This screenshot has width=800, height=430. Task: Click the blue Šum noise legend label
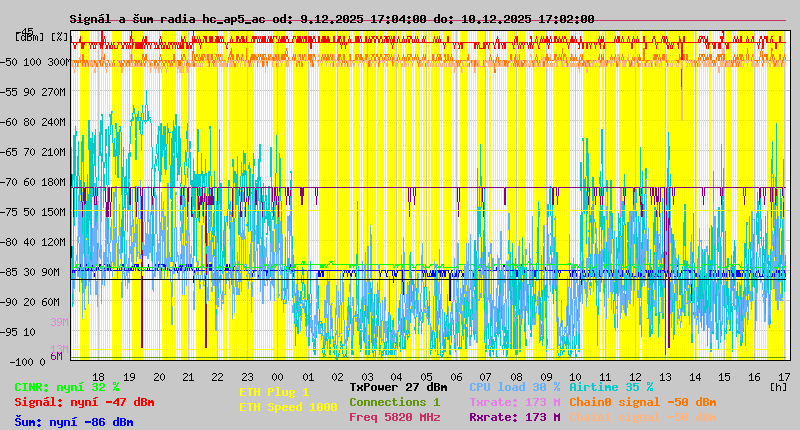pos(74,422)
